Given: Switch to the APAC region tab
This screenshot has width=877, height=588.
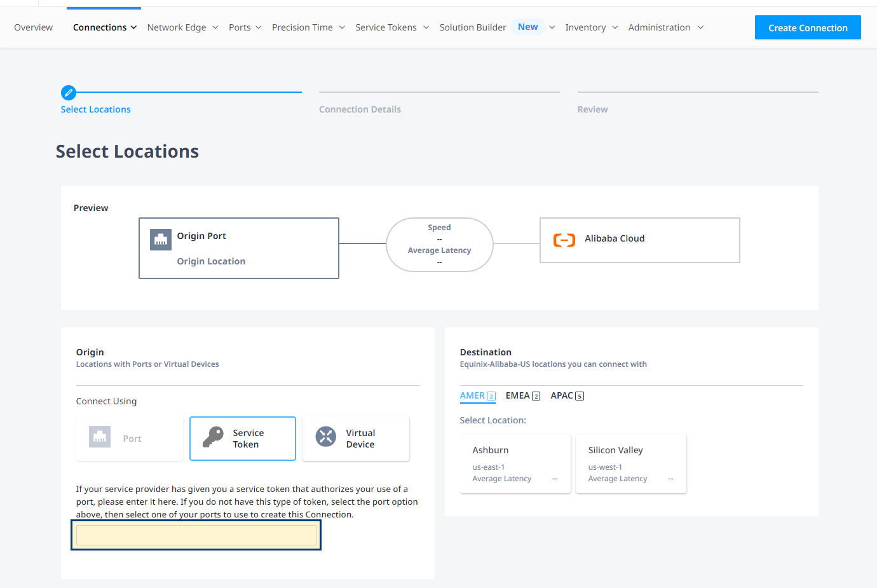Looking at the screenshot, I should [568, 395].
